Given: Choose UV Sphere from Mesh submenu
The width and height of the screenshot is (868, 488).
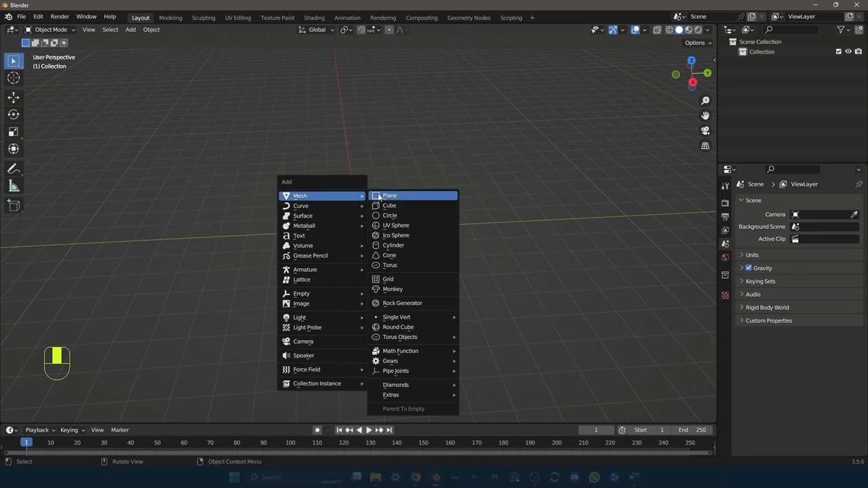Looking at the screenshot, I should [x=395, y=226].
